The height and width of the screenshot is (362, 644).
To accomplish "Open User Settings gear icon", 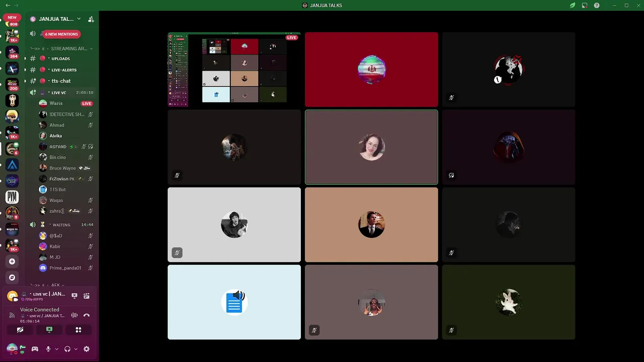I will point(87,349).
